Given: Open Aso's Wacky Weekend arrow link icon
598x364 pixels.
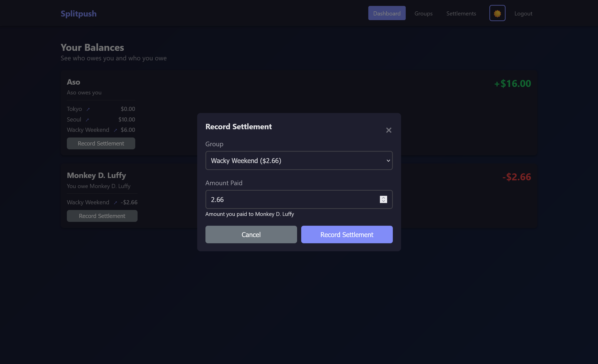Looking at the screenshot, I should 115,130.
